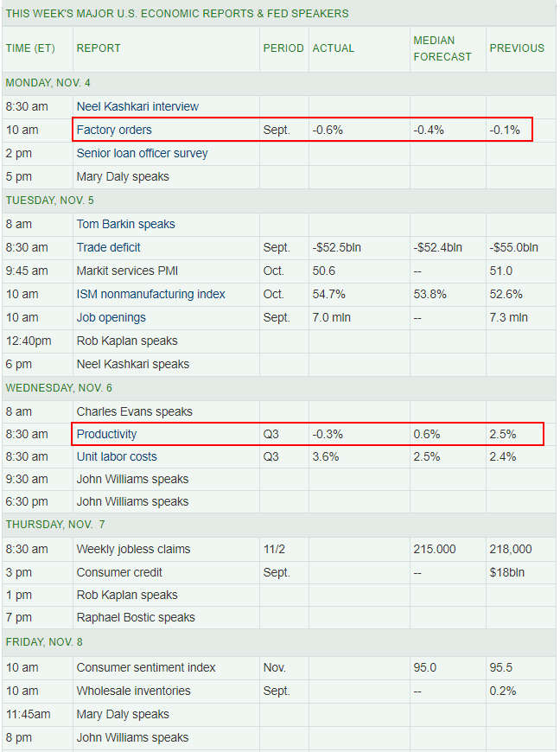Click Trade deficit previous -$55.0bln
The width and height of the screenshot is (560, 752).
coord(513,247)
